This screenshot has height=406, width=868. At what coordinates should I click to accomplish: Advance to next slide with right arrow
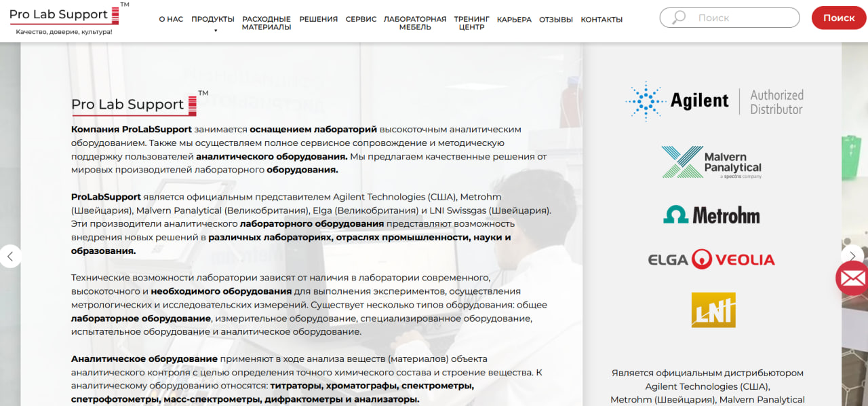pyautogui.click(x=852, y=255)
